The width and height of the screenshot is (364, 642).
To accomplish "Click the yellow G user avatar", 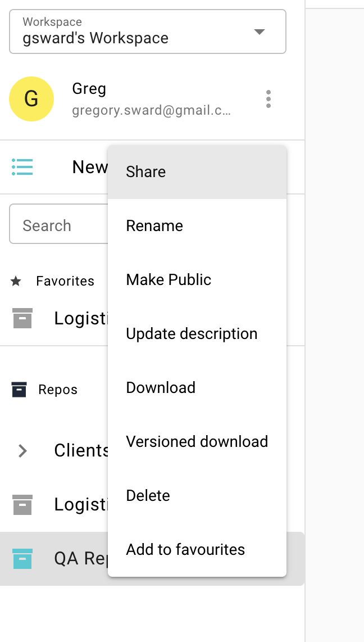I will [x=31, y=99].
